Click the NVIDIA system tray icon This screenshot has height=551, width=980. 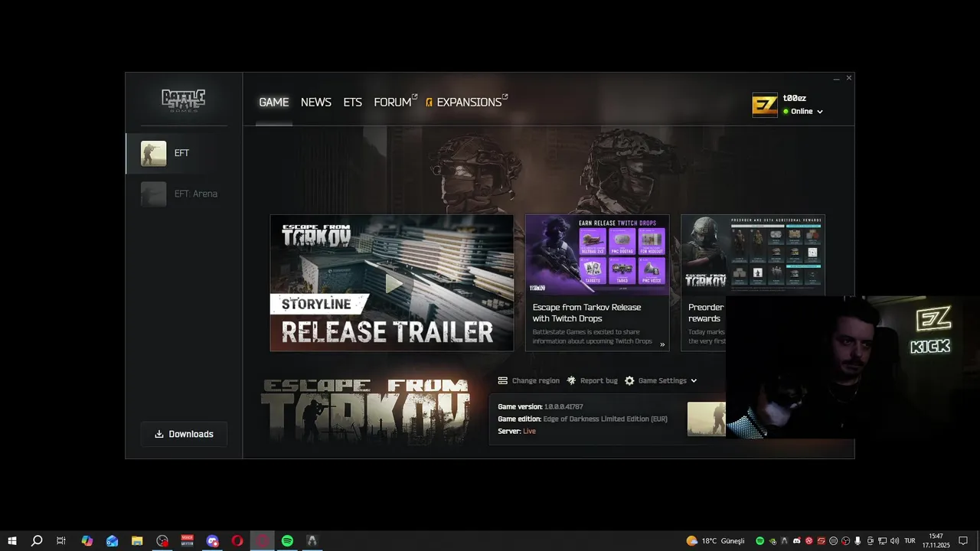(773, 541)
